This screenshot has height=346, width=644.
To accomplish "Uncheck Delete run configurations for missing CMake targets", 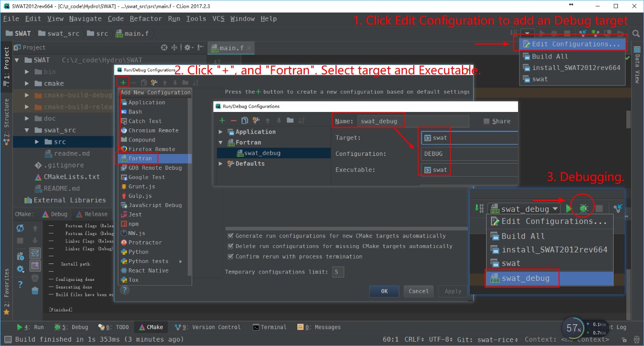I will click(x=231, y=245).
